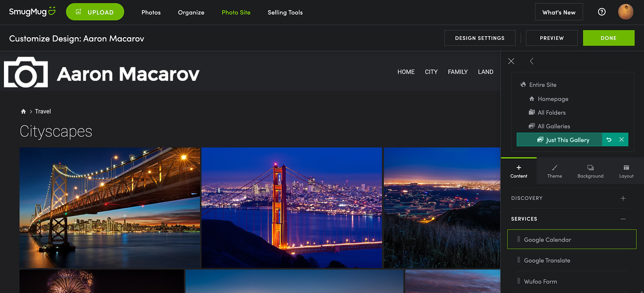Click the Cityscapes gallery heading
Viewport: 644px width, 293px height.
[56, 132]
